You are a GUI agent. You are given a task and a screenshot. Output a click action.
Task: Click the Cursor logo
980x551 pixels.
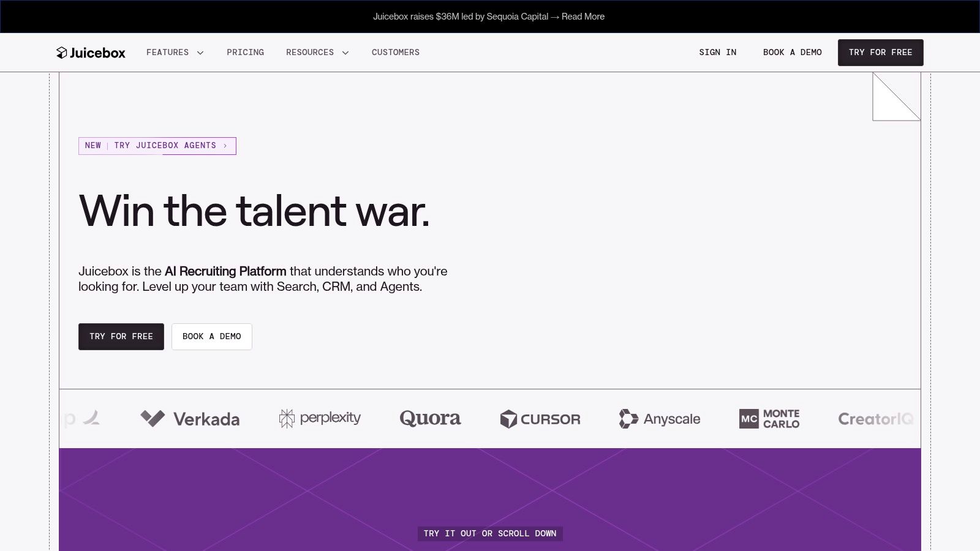(x=540, y=419)
